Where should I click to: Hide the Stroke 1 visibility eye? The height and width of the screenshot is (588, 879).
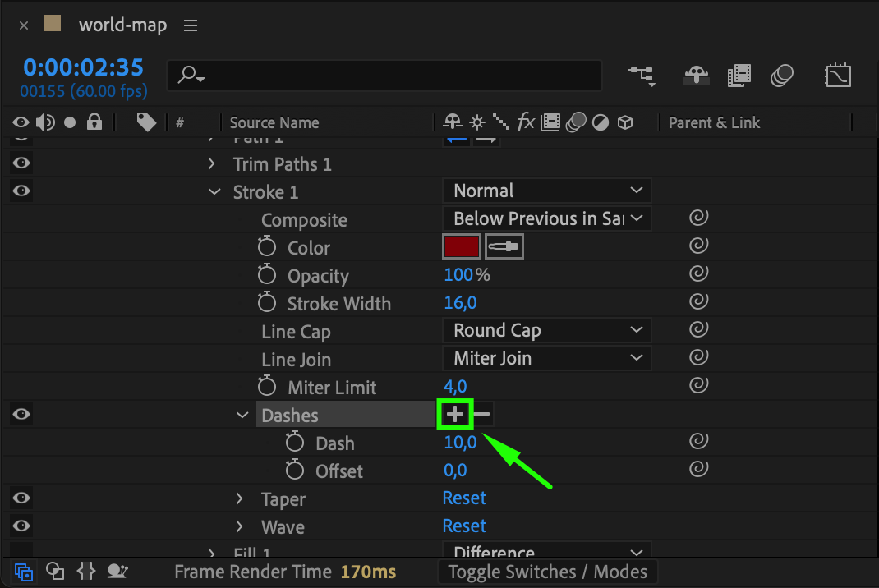(x=21, y=191)
